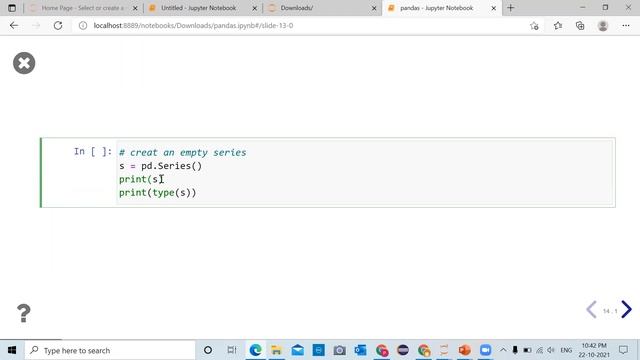Select the pandas Jupyter Notebook tab
640x360 pixels.
click(437, 8)
